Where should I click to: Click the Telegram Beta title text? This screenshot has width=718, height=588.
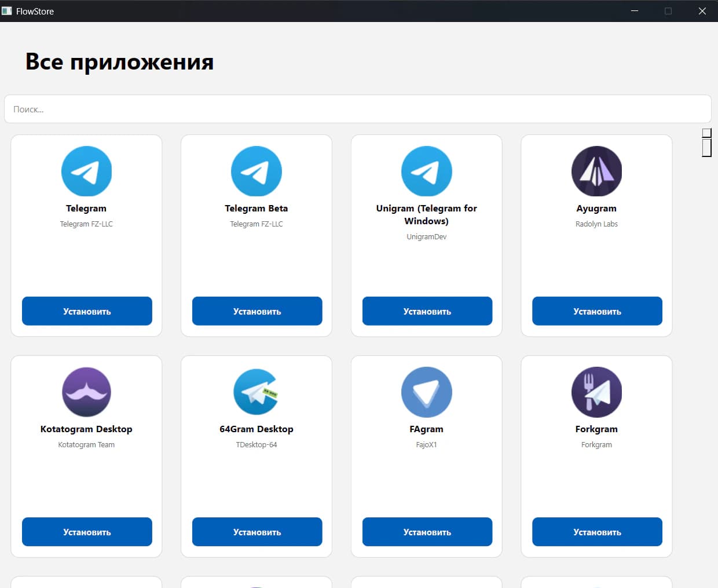(x=257, y=209)
